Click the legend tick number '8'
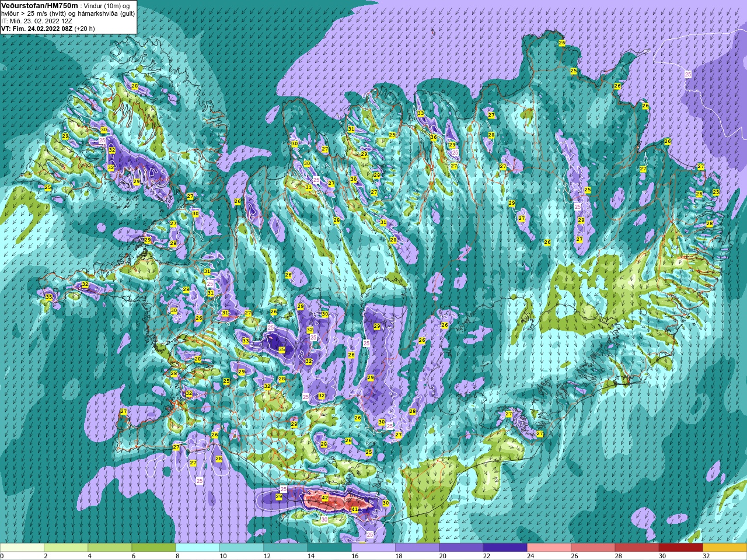Screen dimensions: 747x560 (177, 556)
